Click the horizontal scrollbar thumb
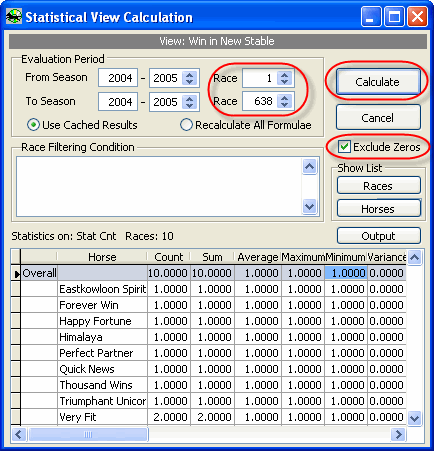The image size is (434, 451). pyautogui.click(x=88, y=434)
